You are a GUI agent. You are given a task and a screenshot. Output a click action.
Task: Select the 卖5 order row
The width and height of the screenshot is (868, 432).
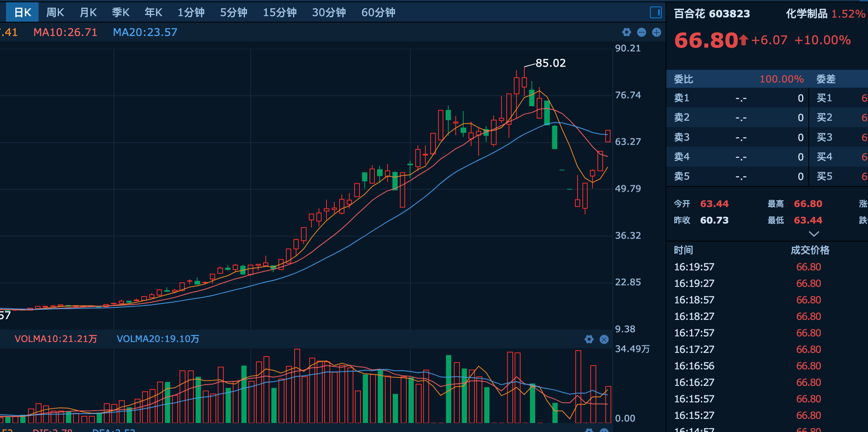738,176
